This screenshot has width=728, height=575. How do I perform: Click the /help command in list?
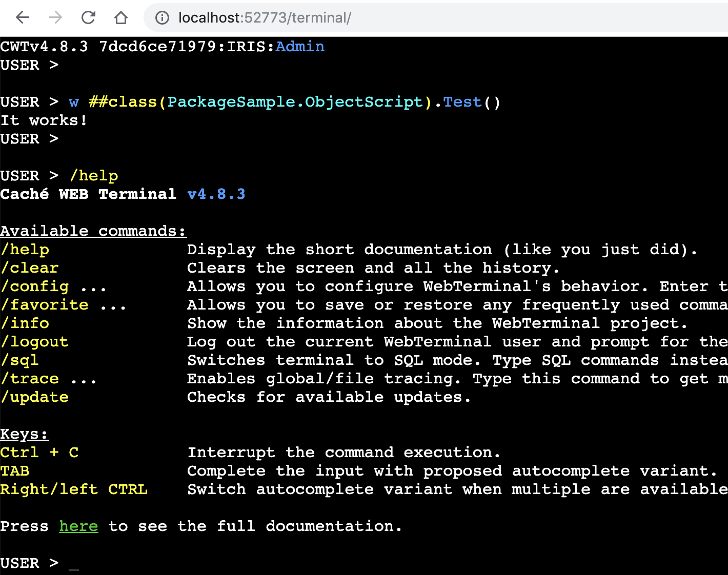25,250
